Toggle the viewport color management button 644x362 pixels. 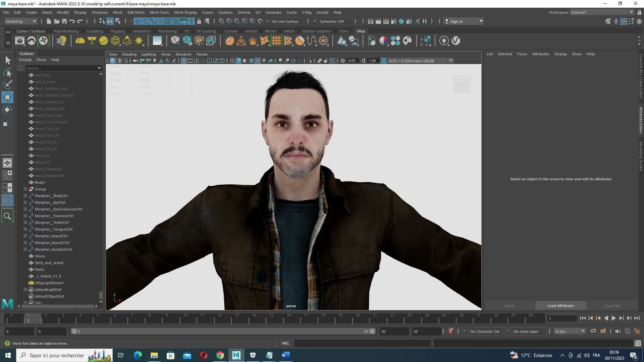384,61
